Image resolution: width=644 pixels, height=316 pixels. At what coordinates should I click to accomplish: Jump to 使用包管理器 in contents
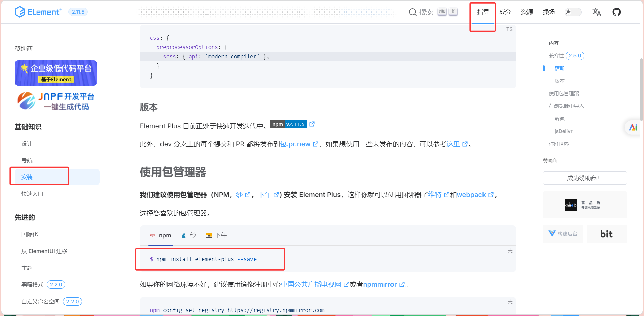(564, 93)
